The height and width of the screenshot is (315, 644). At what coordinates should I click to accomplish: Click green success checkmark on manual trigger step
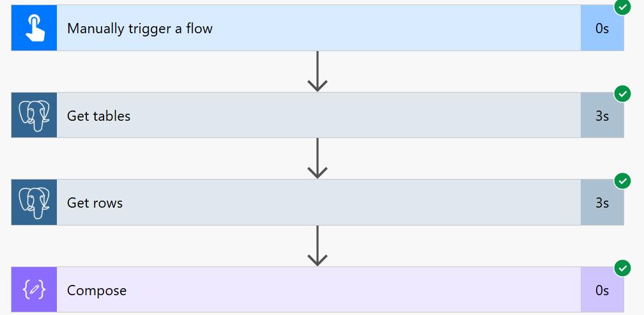(x=622, y=6)
